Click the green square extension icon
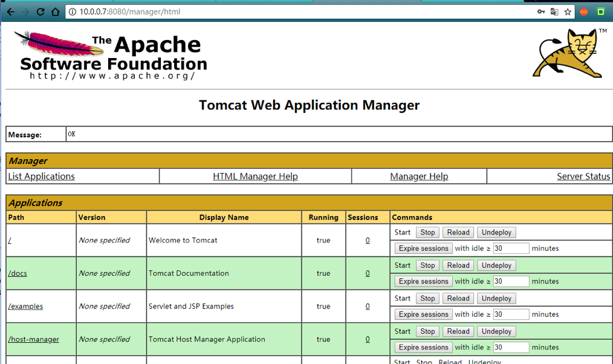 click(601, 11)
